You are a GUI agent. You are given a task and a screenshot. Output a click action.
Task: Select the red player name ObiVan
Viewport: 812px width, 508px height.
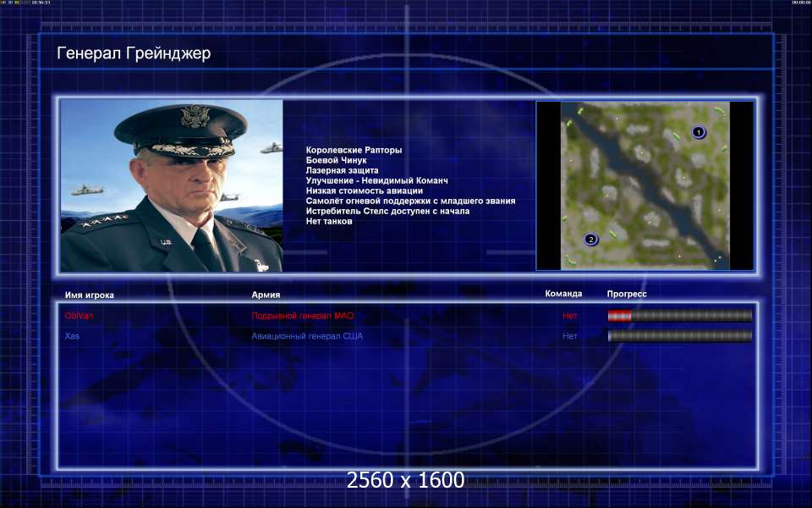coord(79,315)
